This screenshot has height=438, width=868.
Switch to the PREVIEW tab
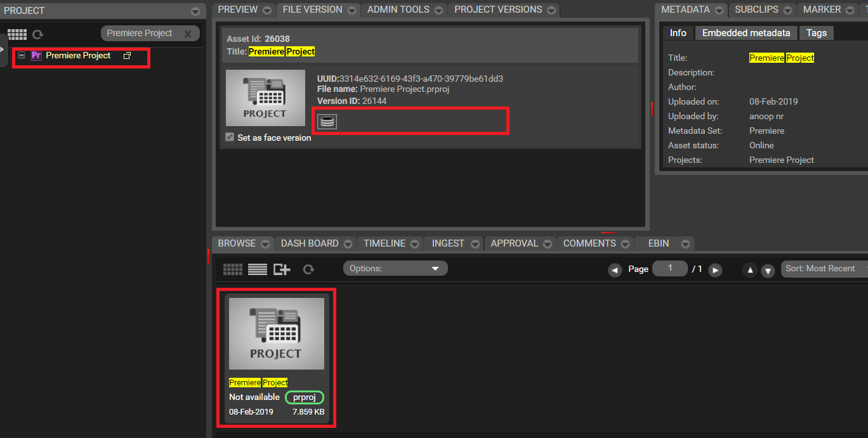tap(237, 10)
